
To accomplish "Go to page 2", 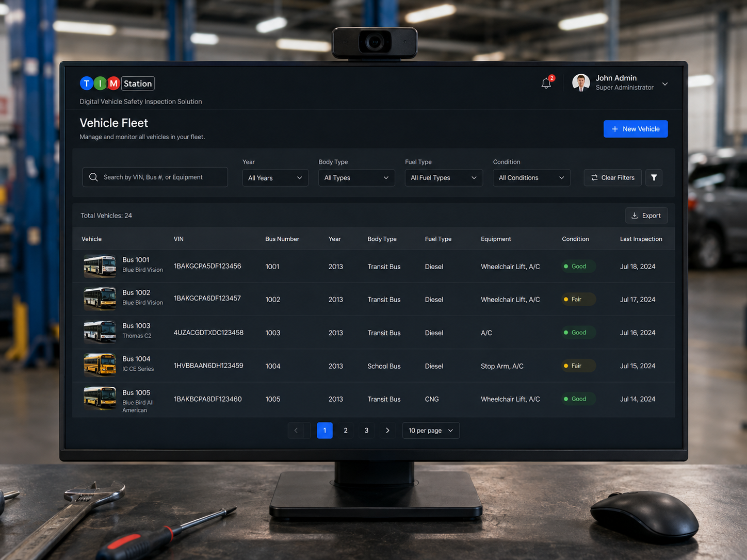I will pyautogui.click(x=346, y=431).
